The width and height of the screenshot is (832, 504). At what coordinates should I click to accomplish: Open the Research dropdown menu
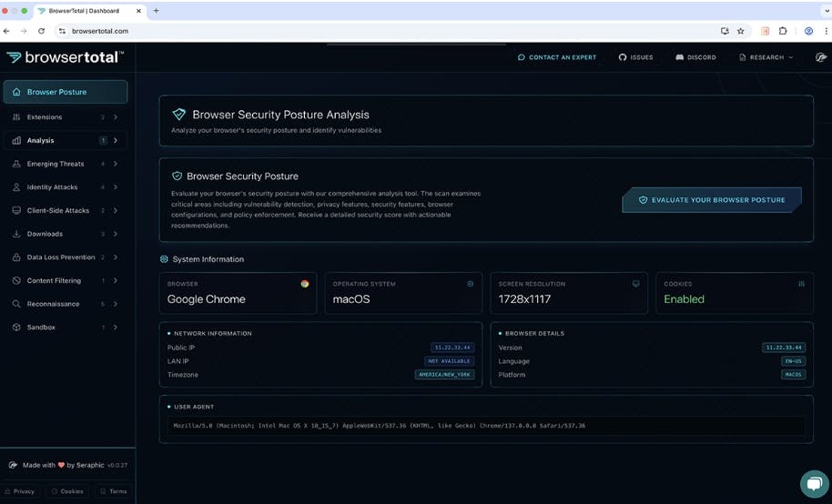[x=766, y=57]
